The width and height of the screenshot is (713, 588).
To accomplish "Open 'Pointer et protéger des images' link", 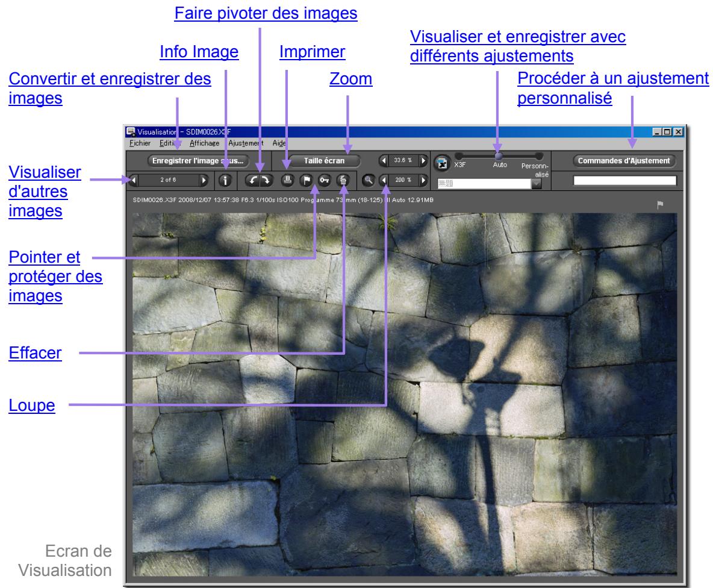I will click(55, 277).
